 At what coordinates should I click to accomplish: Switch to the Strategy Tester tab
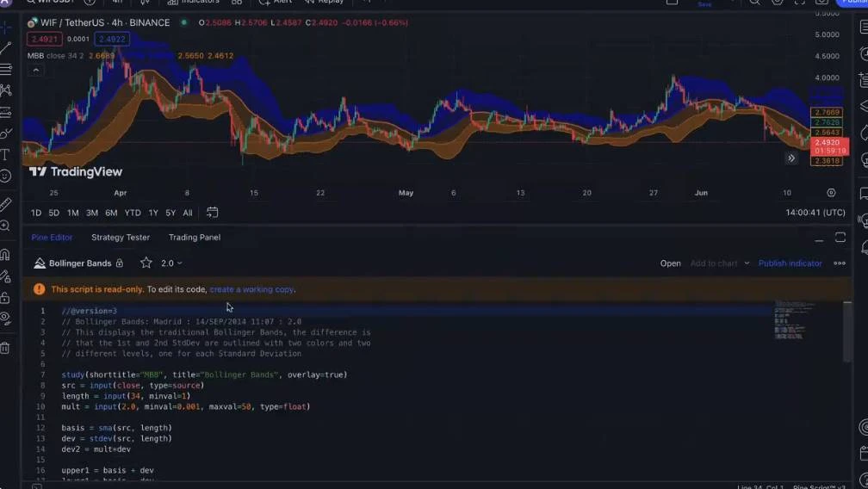tap(121, 238)
